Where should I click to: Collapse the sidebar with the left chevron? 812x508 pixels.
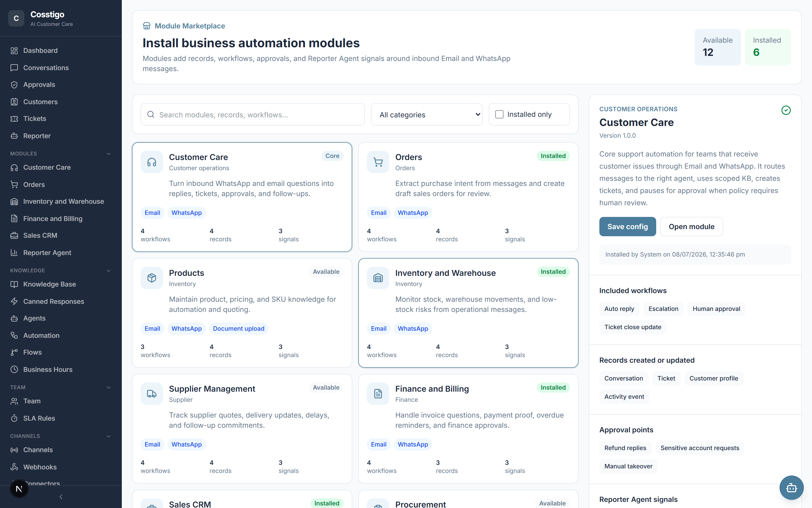61,497
